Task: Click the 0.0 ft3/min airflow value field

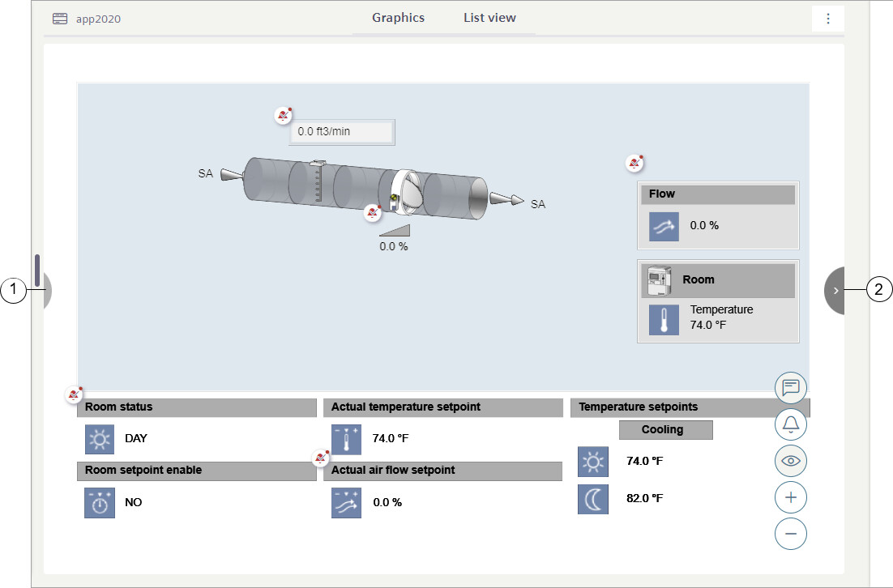Action: point(342,131)
